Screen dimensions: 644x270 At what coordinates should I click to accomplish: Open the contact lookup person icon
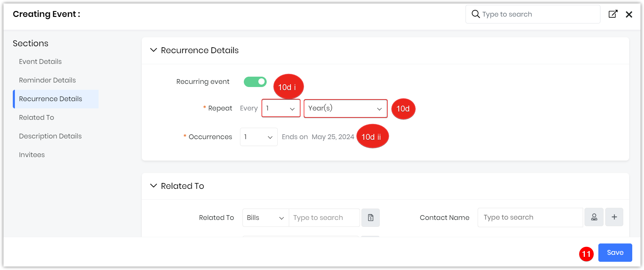tap(594, 217)
